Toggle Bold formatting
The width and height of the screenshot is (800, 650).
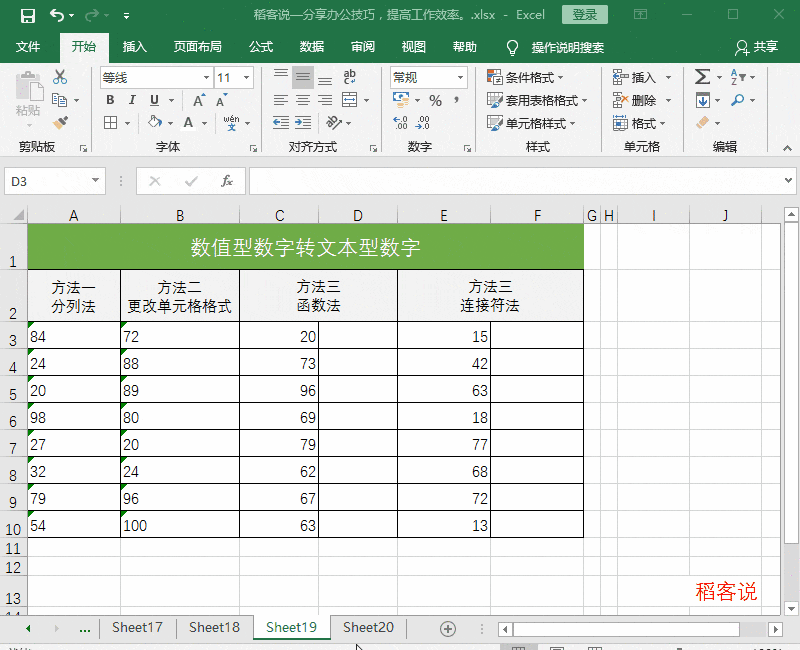pos(110,100)
